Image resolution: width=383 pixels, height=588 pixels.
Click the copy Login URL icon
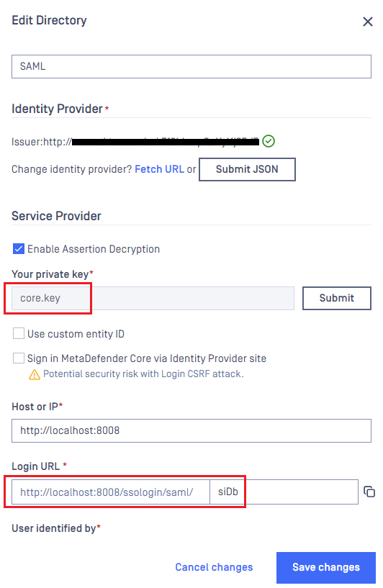click(369, 492)
